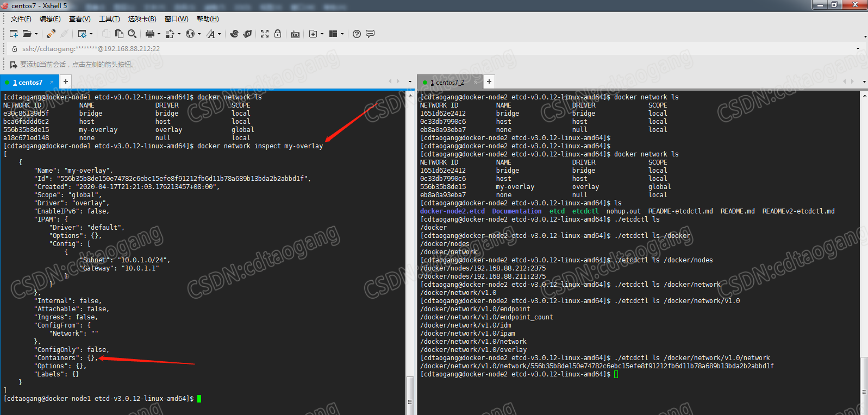Expand the font dropdown arrow
Image resolution: width=868 pixels, height=415 pixels.
pos(219,34)
